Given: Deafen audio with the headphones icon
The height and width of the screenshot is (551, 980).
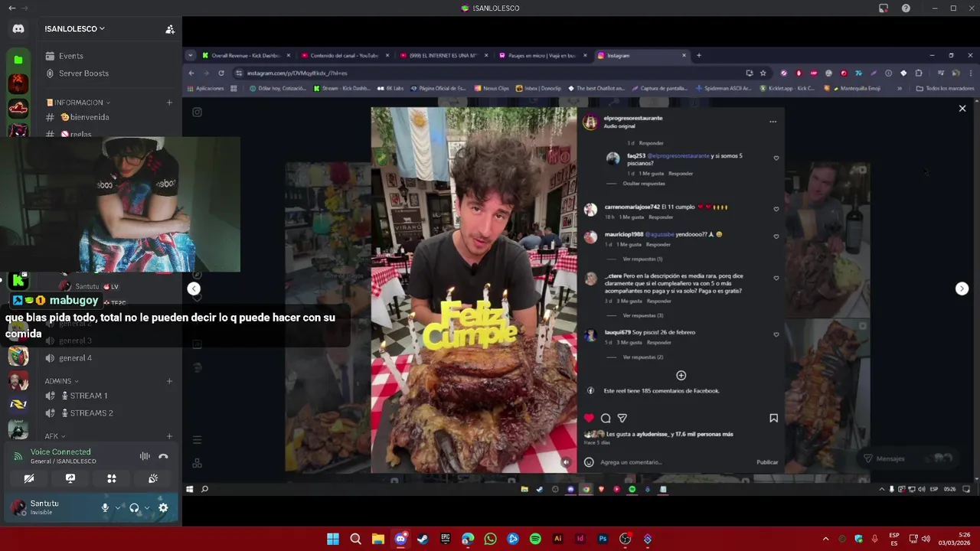Looking at the screenshot, I should pyautogui.click(x=134, y=507).
